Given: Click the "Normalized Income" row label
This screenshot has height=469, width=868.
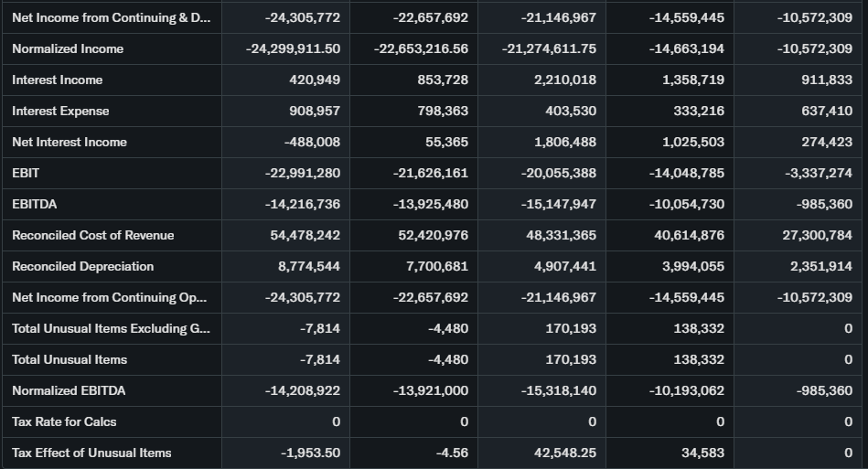Looking at the screenshot, I should pyautogui.click(x=68, y=48).
